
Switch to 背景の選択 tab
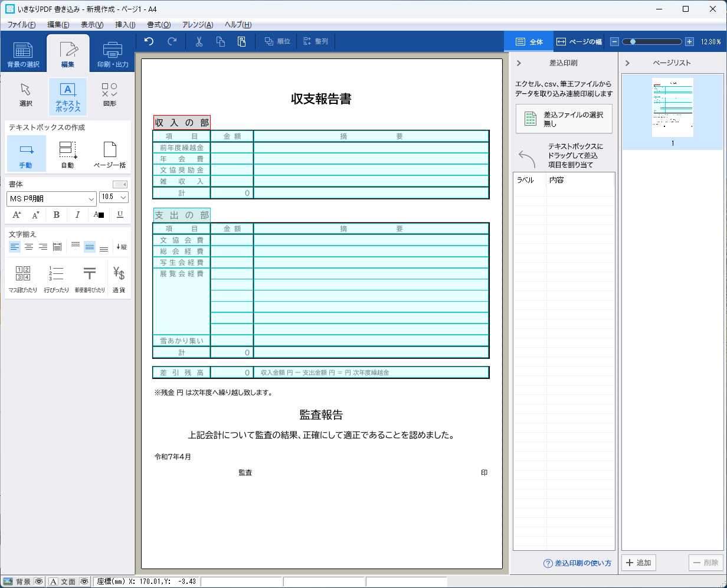(x=23, y=54)
